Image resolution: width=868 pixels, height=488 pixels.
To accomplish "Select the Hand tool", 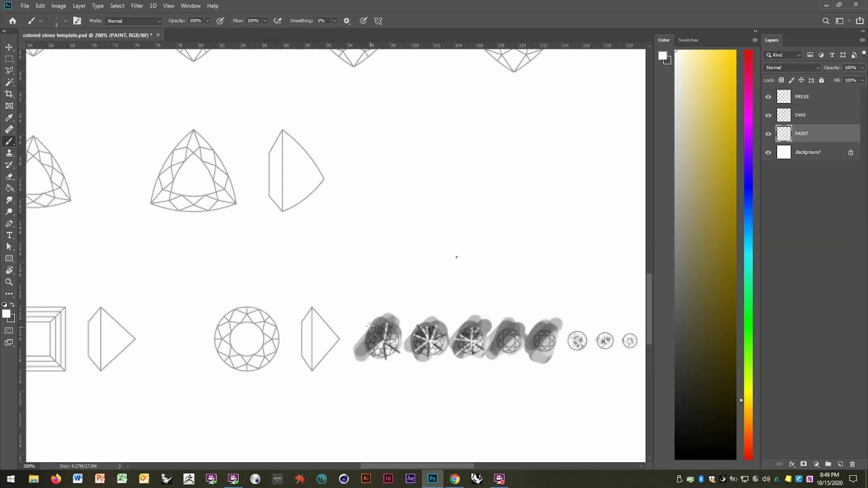I will pyautogui.click(x=9, y=270).
